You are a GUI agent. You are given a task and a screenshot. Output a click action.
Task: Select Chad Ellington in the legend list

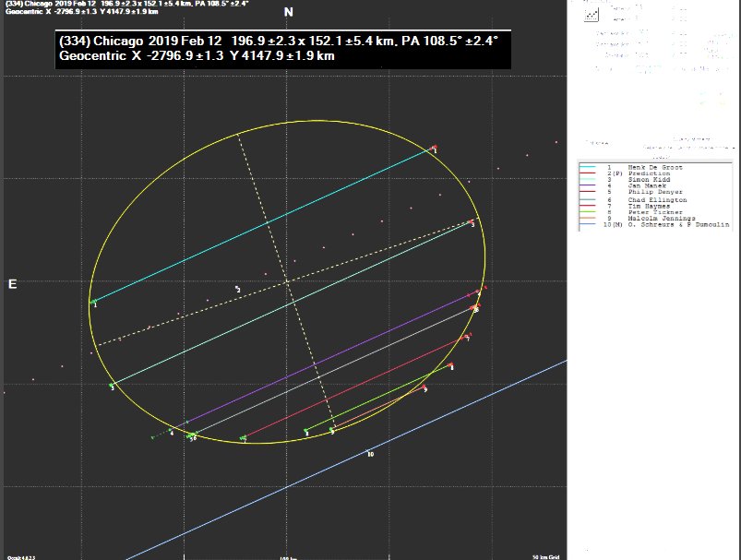[x=642, y=199]
